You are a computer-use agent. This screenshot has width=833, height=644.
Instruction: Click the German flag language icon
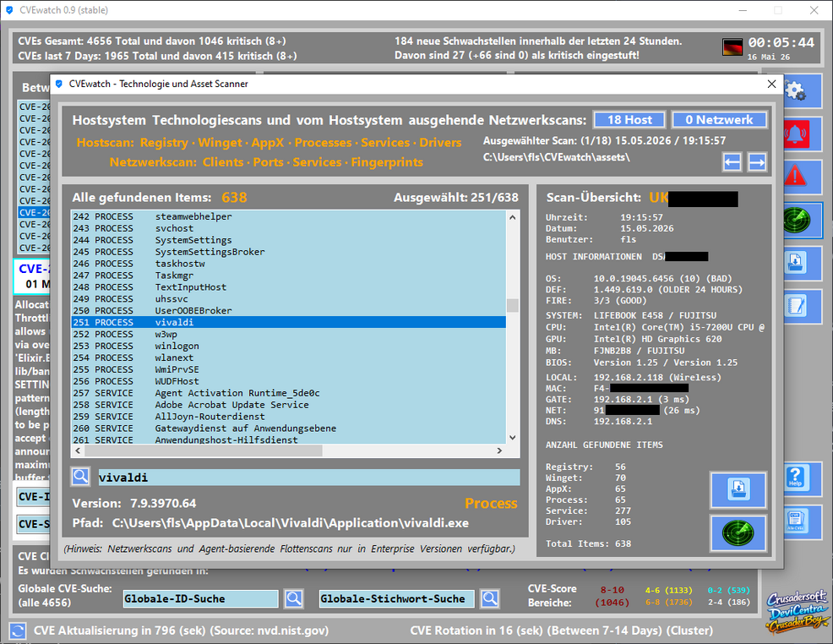click(x=732, y=46)
